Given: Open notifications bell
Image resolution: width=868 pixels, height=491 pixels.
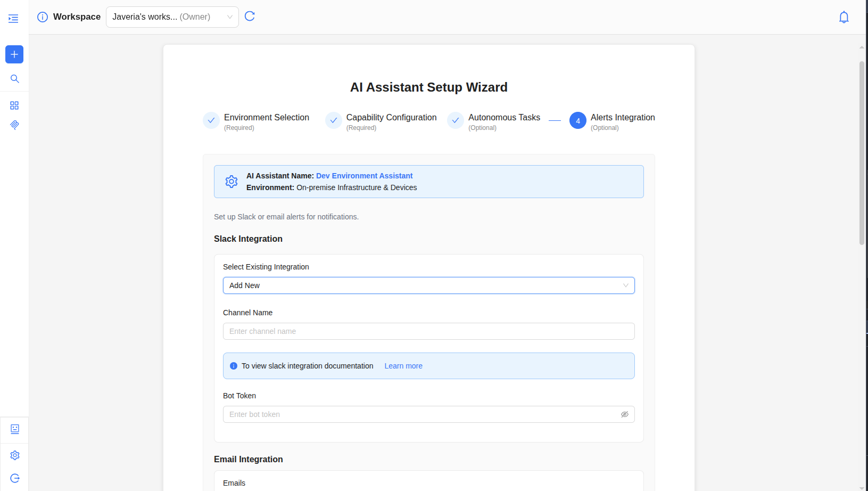Looking at the screenshot, I should tap(844, 17).
